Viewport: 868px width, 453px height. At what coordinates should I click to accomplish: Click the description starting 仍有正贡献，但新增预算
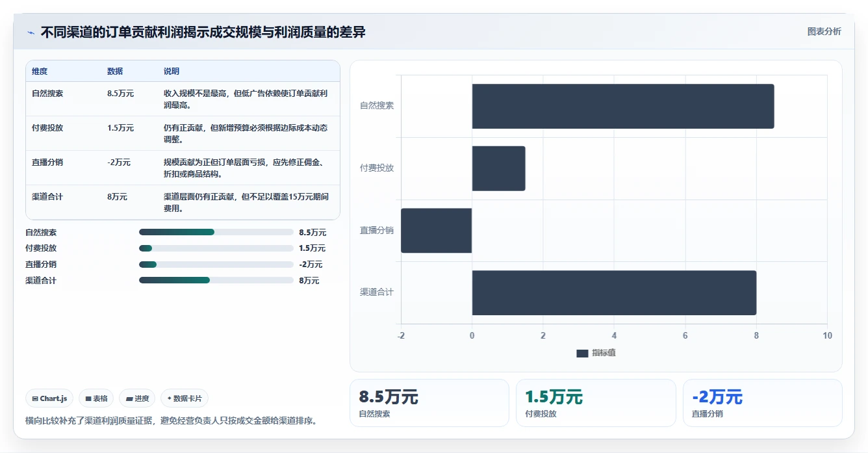click(246, 133)
